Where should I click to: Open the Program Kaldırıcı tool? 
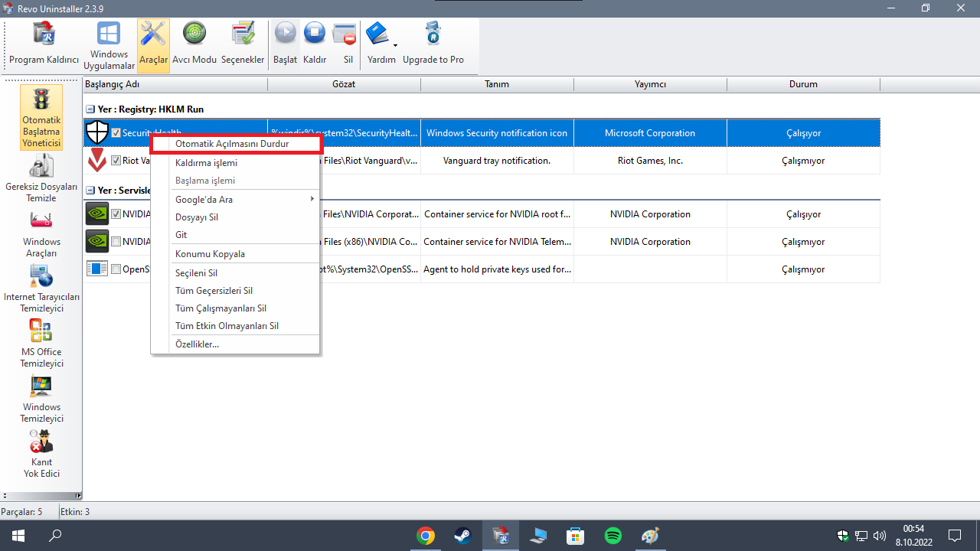[x=44, y=45]
